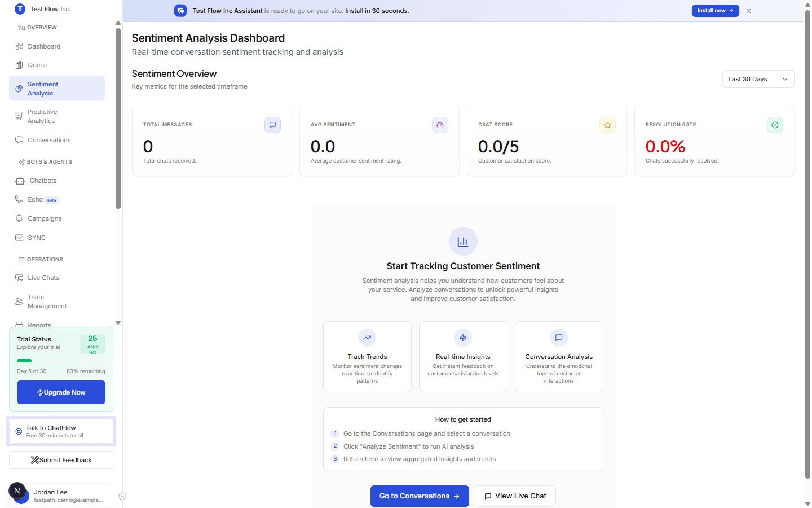Click the BOTS & AGENTS section heading
Screen dimensions: 812x508
tap(50, 162)
